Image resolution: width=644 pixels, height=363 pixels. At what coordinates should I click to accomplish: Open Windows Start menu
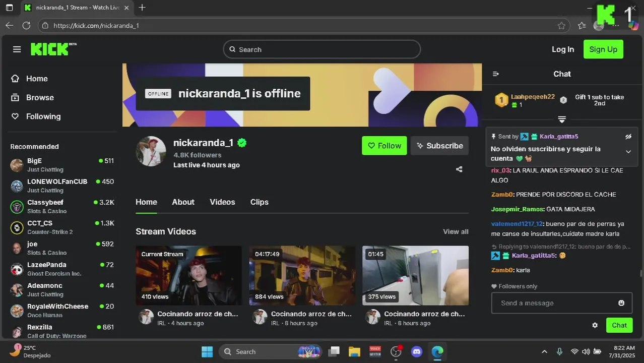[207, 351]
